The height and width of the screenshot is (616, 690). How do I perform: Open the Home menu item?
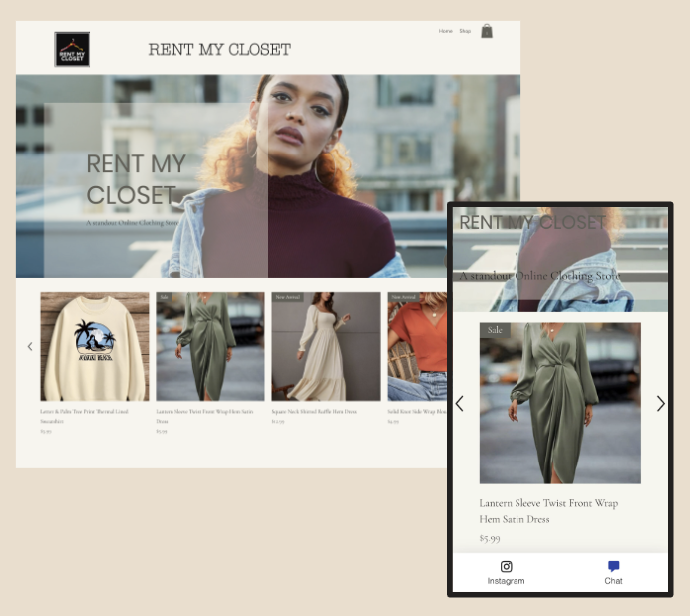(x=445, y=31)
